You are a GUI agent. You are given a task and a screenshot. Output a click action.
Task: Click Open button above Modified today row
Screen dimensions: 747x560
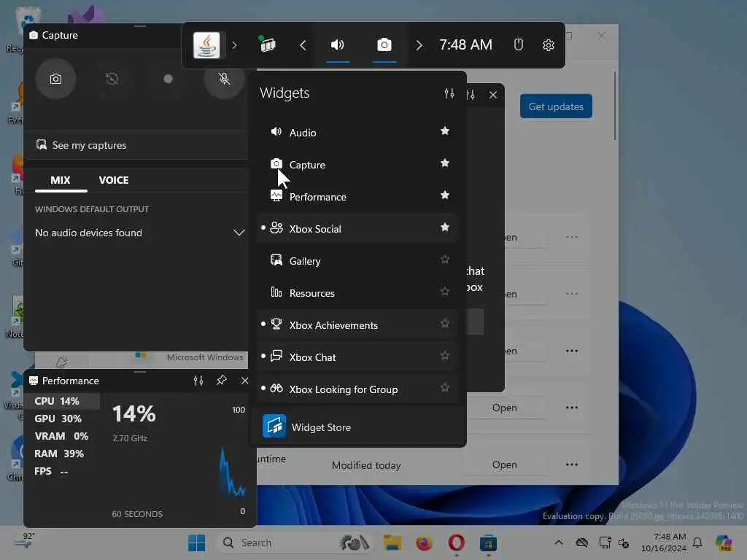pos(505,408)
